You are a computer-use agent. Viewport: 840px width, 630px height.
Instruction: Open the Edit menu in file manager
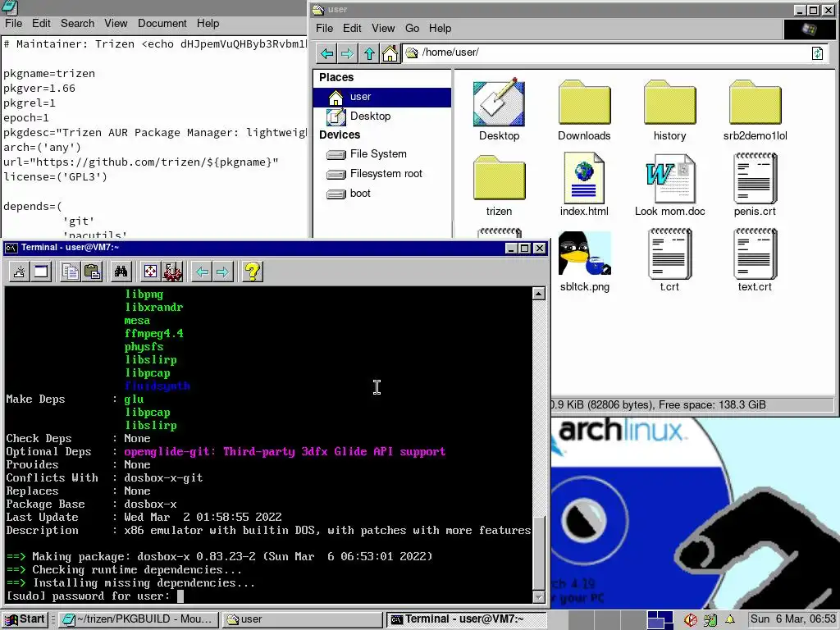(352, 29)
